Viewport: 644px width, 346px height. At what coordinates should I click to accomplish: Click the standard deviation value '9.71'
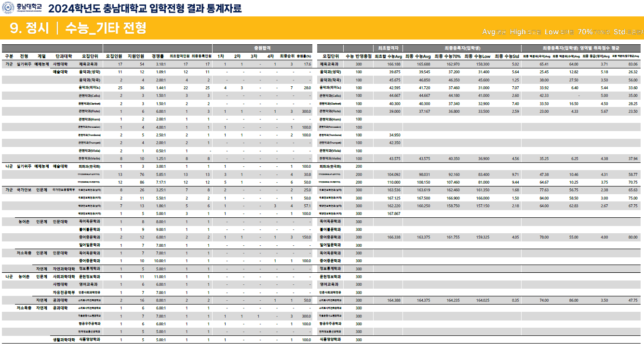(515, 174)
